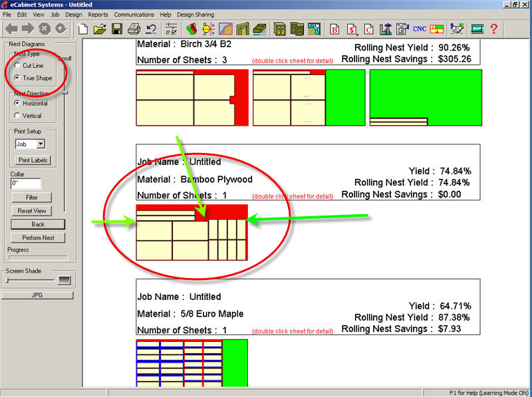
Task: Open the cabinet assembly icon
Action: pyautogui.click(x=297, y=29)
